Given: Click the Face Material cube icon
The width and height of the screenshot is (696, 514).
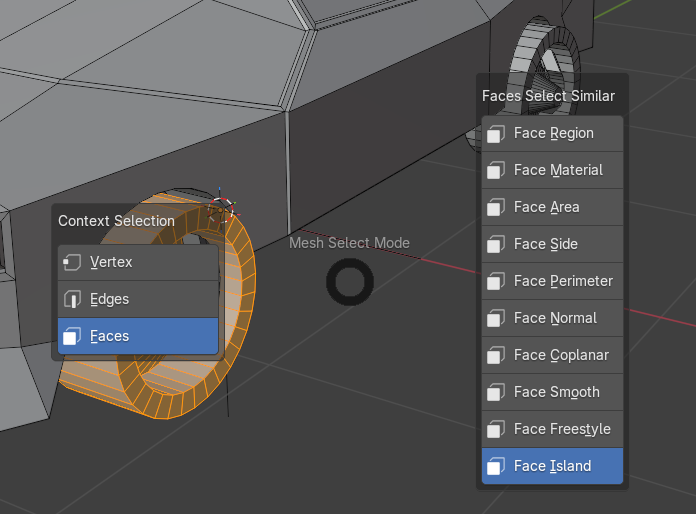Looking at the screenshot, I should pyautogui.click(x=496, y=170).
